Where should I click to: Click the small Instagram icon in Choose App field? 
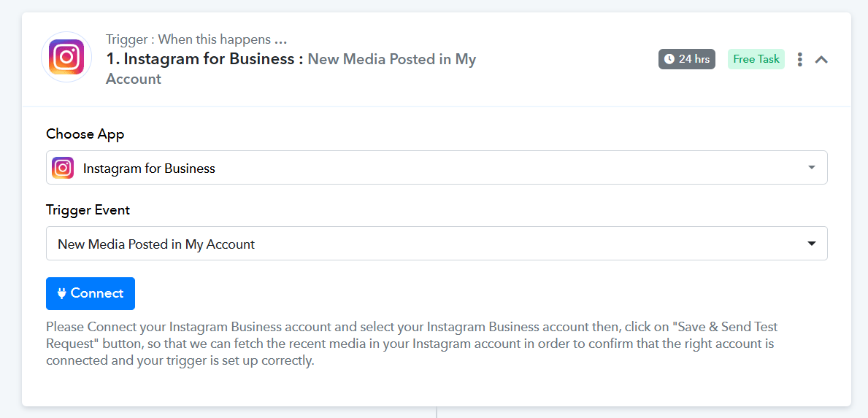click(64, 168)
